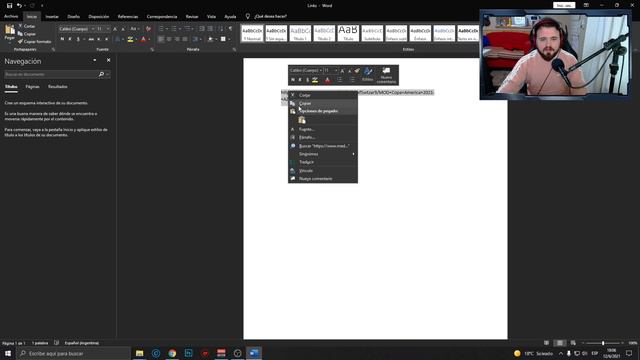Open Chrome from the Windows taskbar
The width and height of the screenshot is (640, 360).
pos(172,353)
